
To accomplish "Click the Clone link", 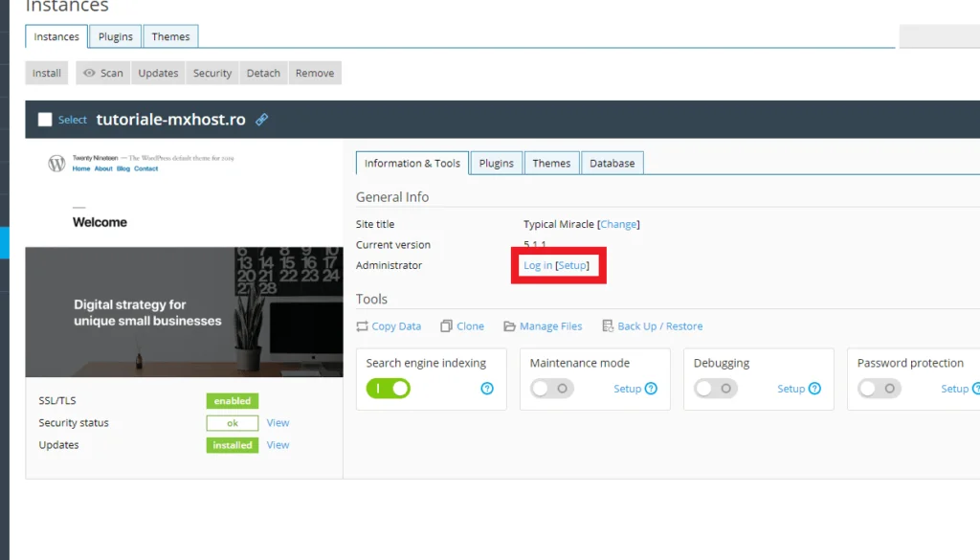I will (x=470, y=326).
